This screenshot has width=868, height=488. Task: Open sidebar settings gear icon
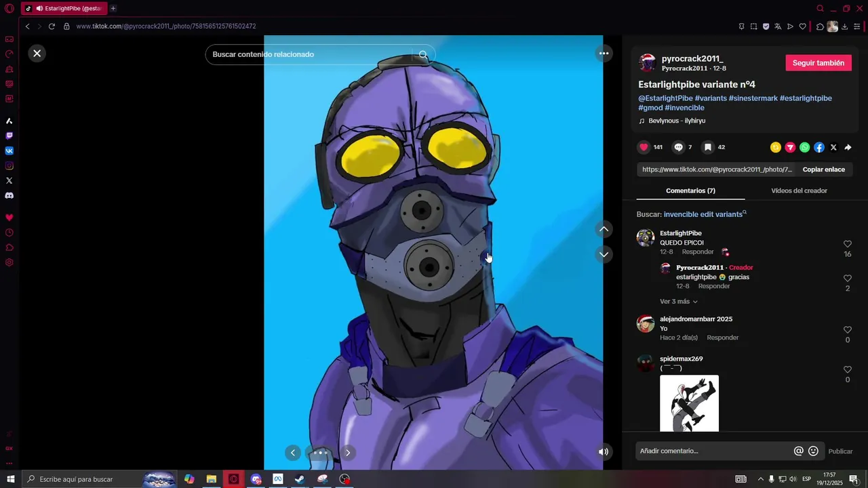coord(9,262)
